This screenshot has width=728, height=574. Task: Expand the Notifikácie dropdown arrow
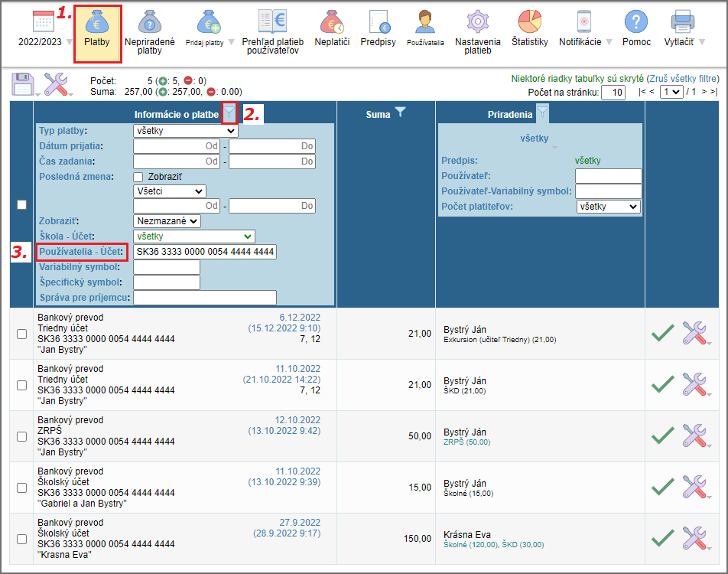click(x=609, y=42)
